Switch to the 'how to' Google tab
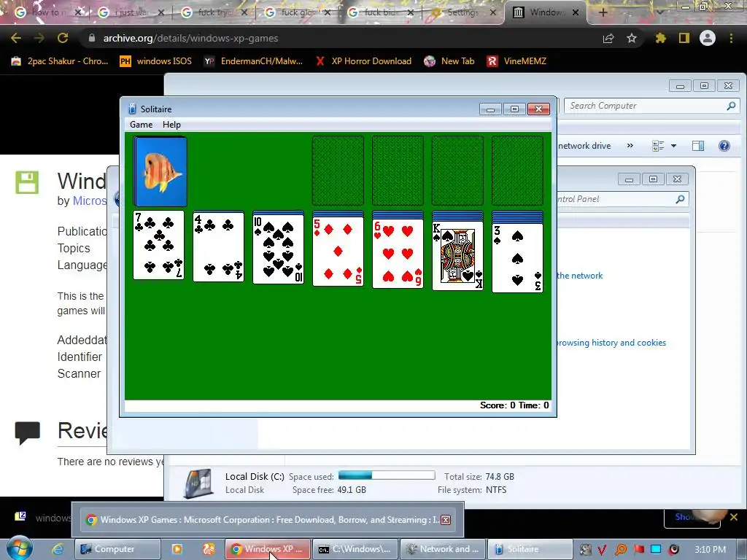Screen dimensions: 747x560 (47, 12)
